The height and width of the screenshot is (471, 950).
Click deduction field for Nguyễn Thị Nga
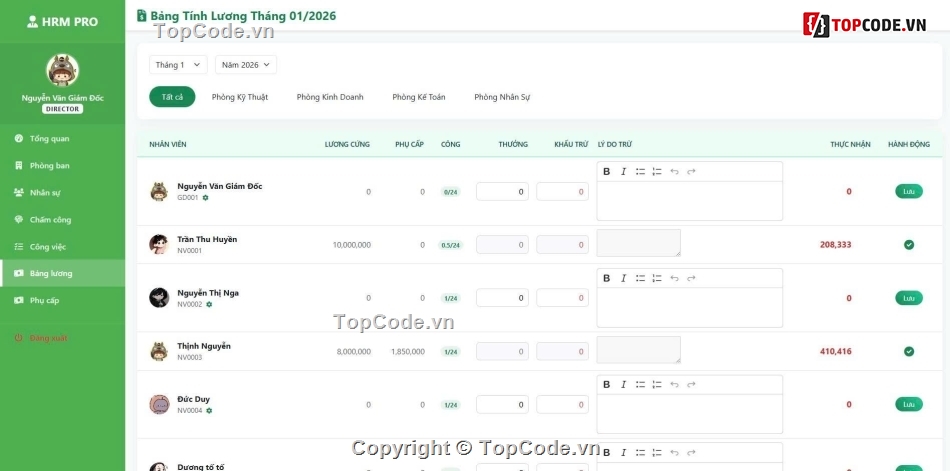point(562,298)
